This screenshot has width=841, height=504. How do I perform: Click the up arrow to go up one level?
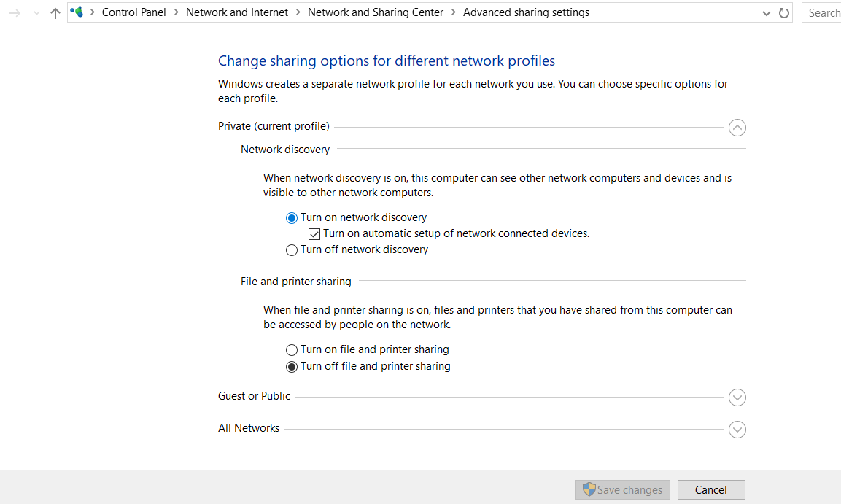pos(55,12)
